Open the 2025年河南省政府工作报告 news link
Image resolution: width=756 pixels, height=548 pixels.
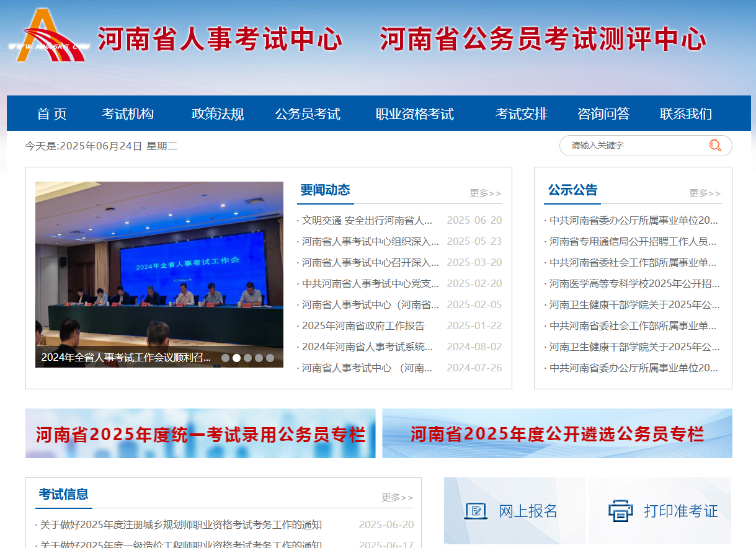[363, 325]
